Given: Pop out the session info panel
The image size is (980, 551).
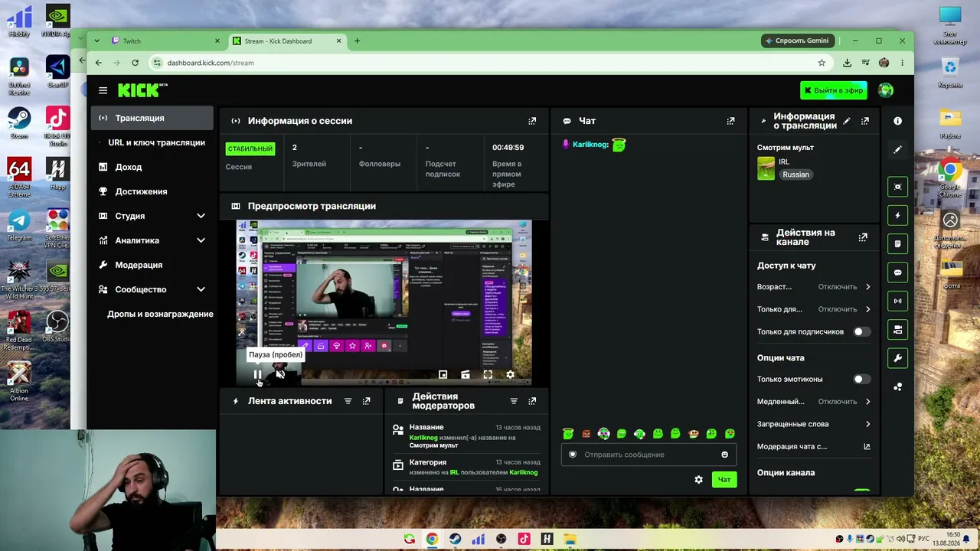Looking at the screenshot, I should coord(532,121).
